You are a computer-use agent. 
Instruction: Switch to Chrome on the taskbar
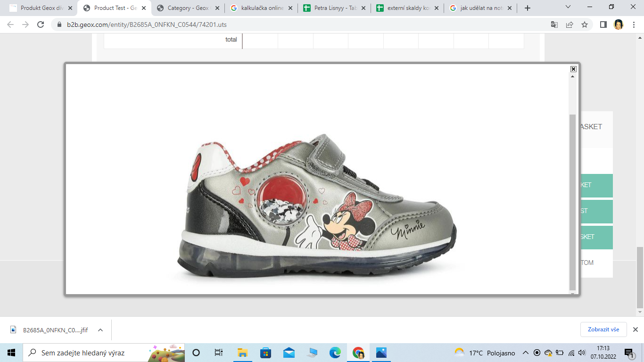pos(358,353)
